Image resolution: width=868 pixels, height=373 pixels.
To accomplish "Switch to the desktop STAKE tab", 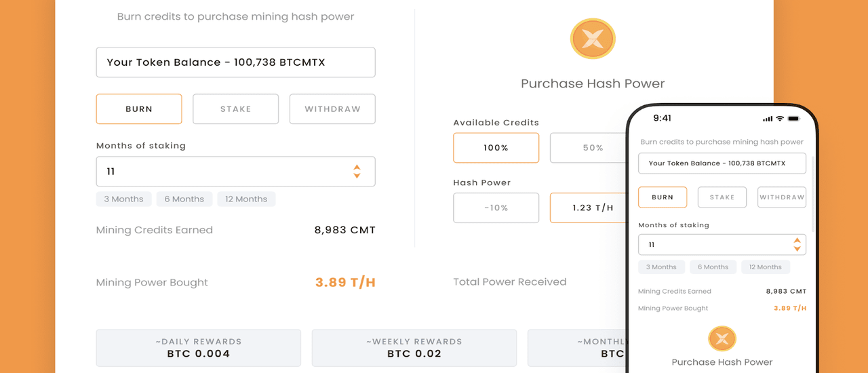I will click(x=235, y=109).
